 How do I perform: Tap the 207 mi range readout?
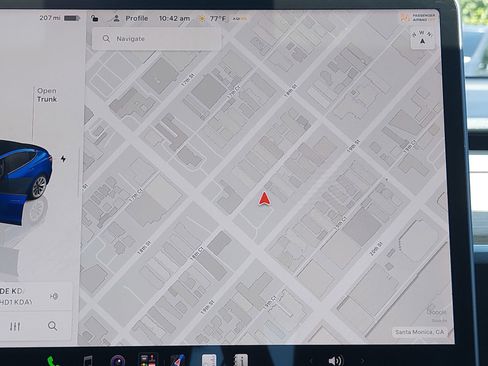[50, 18]
